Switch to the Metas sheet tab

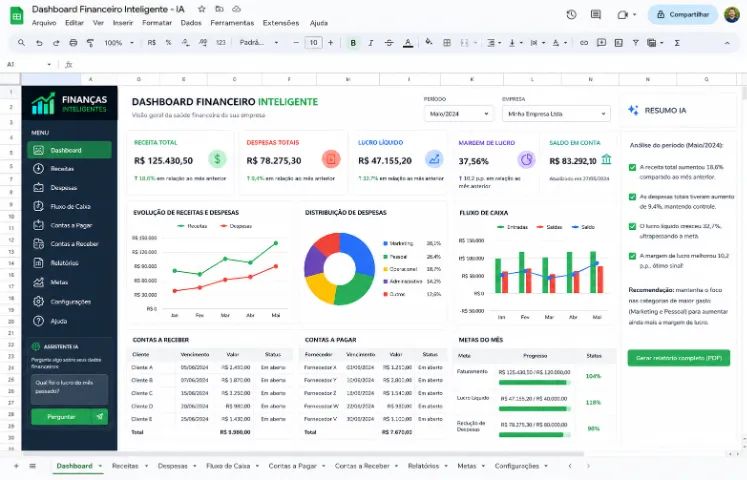pyautogui.click(x=467, y=466)
